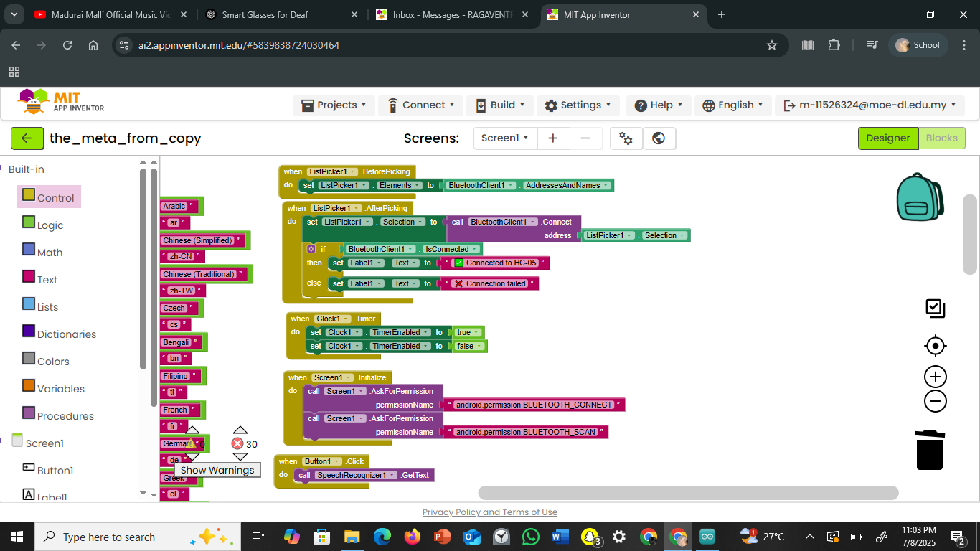Zoom in with the plus circle icon

(936, 377)
